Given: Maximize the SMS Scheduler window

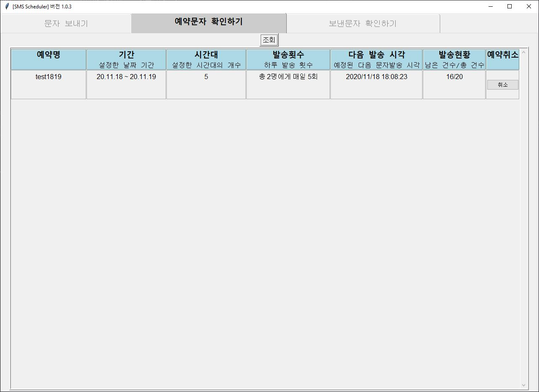Looking at the screenshot, I should tap(510, 6).
